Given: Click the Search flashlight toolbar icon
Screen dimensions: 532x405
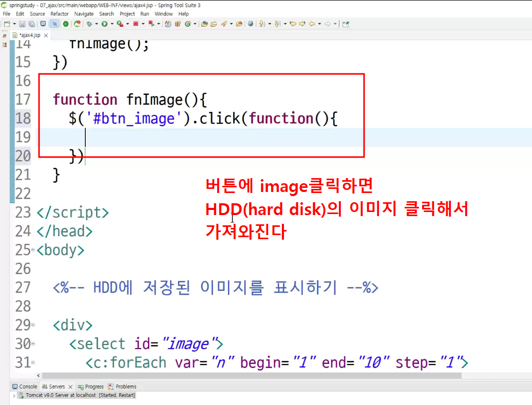Looking at the screenshot, I should [x=224, y=24].
